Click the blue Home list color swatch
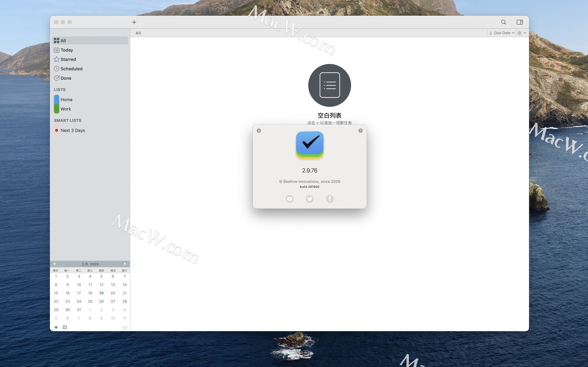 (x=57, y=100)
